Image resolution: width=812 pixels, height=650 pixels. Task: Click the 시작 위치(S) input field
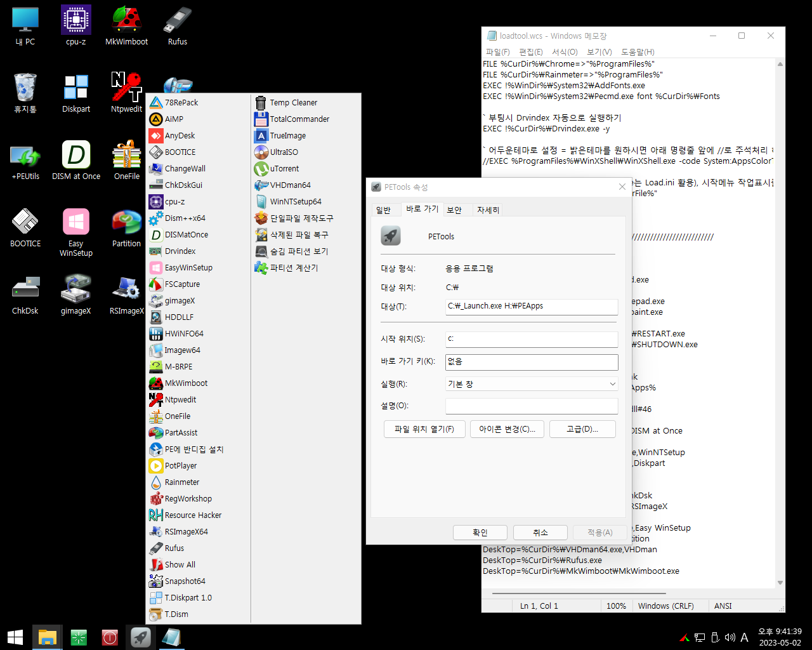(x=532, y=339)
